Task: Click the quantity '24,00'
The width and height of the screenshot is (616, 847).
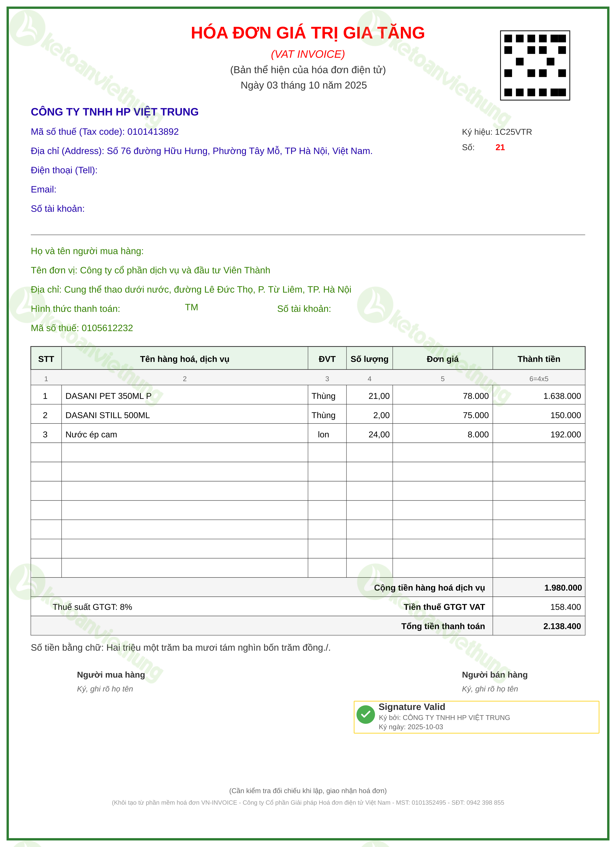Action: pos(379,435)
